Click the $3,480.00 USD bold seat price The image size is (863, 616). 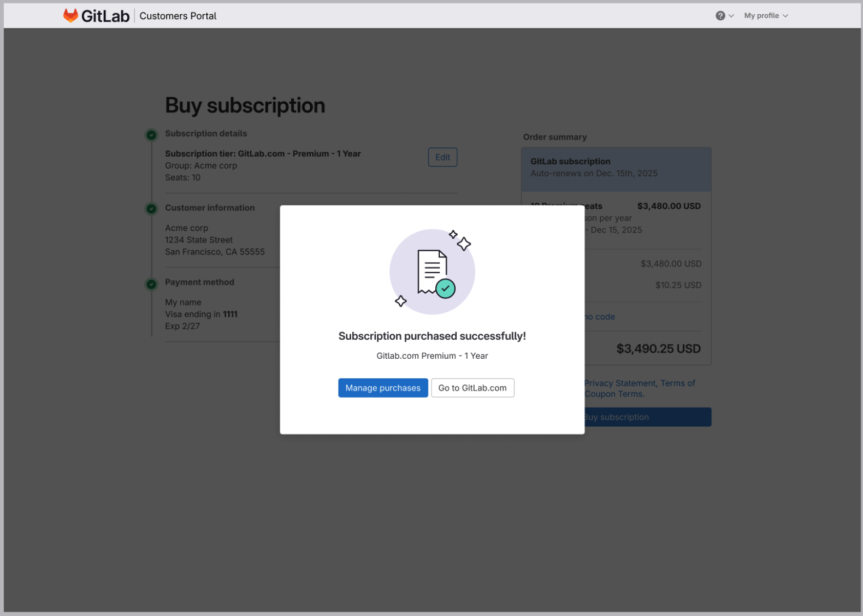pos(669,206)
